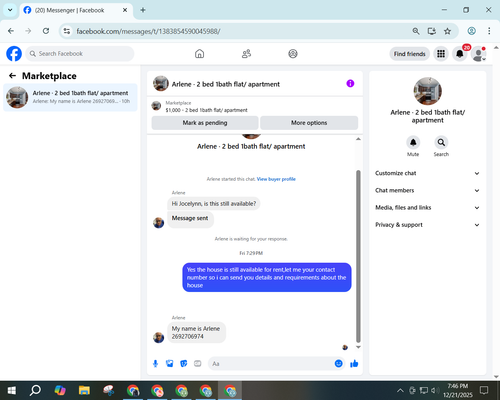Open the Chrome profile icon
500x400 pixels.
[471, 31]
